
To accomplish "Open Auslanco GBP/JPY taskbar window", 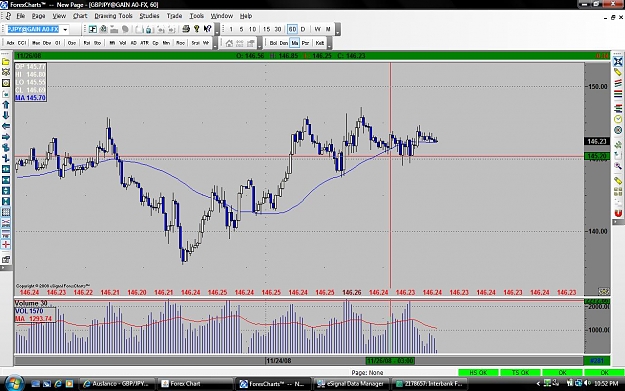I will click(x=116, y=384).
